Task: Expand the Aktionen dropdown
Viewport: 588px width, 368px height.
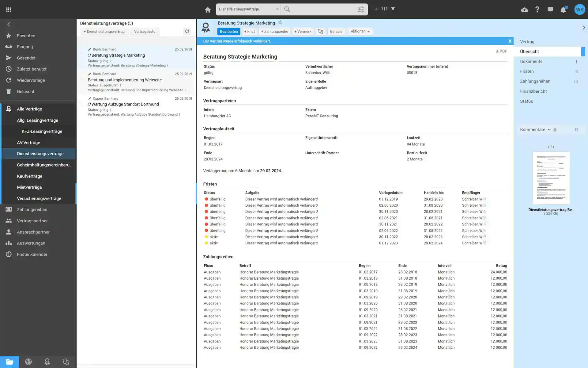Action: click(x=360, y=31)
